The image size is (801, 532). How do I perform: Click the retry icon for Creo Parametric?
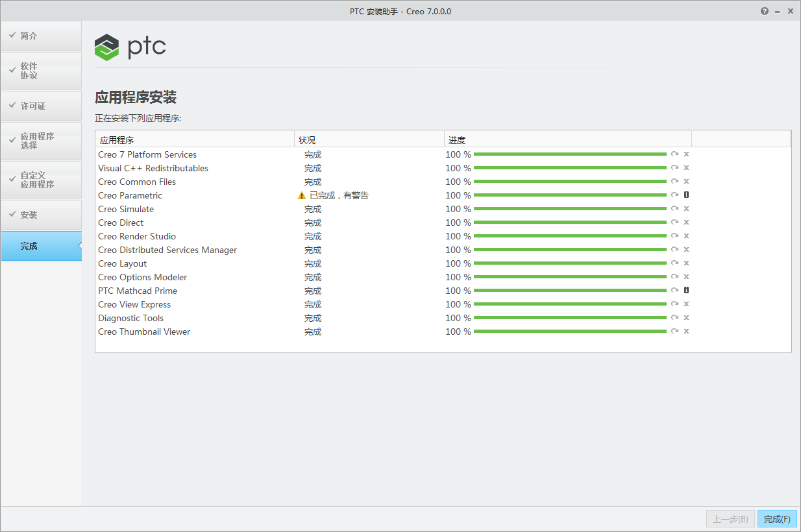pos(674,195)
